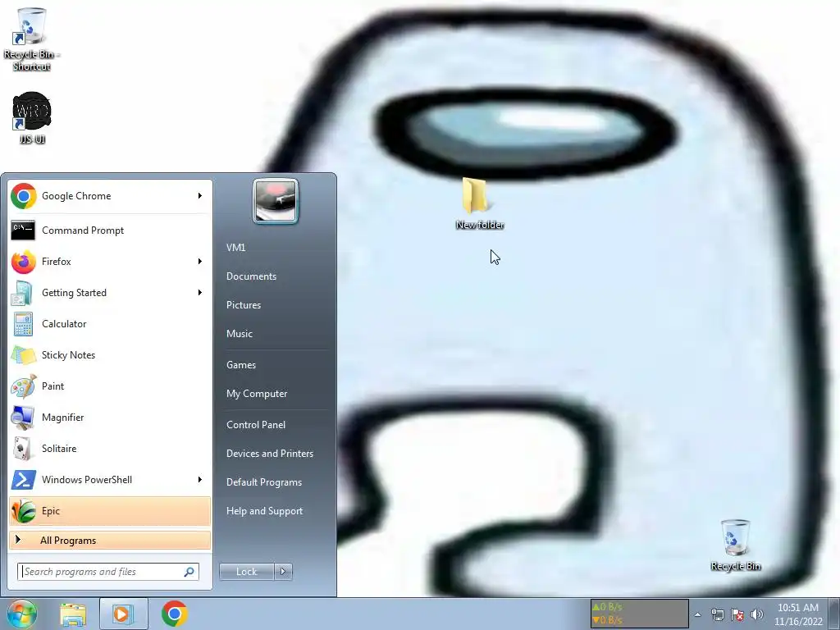Launch Command Prompt from Start menu

point(110,231)
